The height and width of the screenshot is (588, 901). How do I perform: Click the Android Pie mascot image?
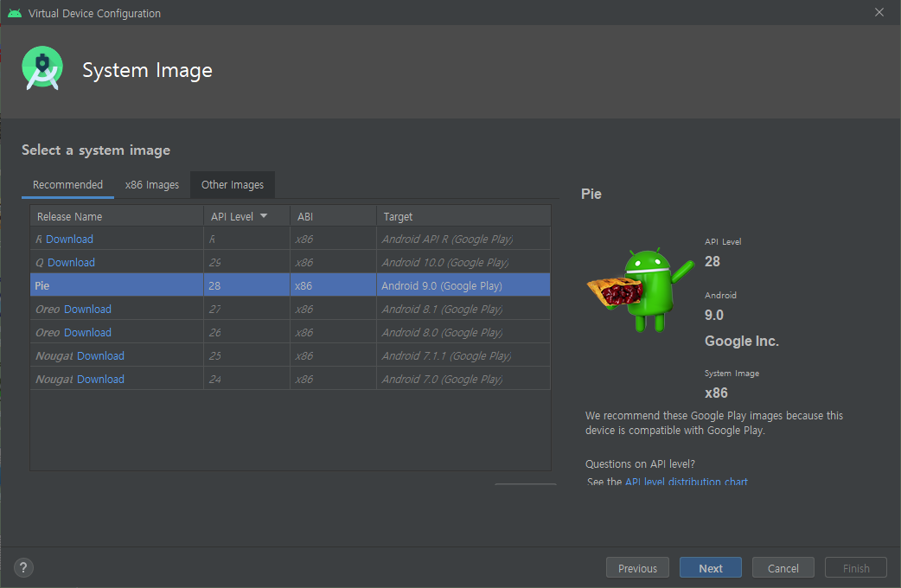click(640, 290)
